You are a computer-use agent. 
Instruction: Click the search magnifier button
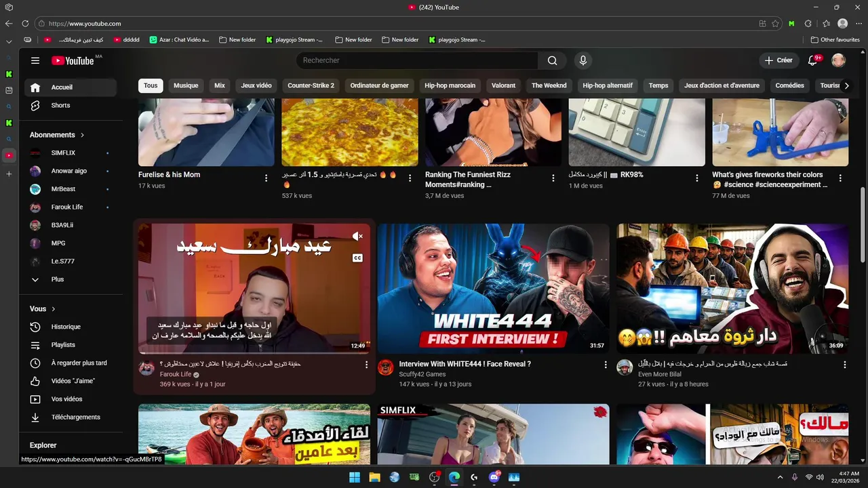[x=552, y=60]
